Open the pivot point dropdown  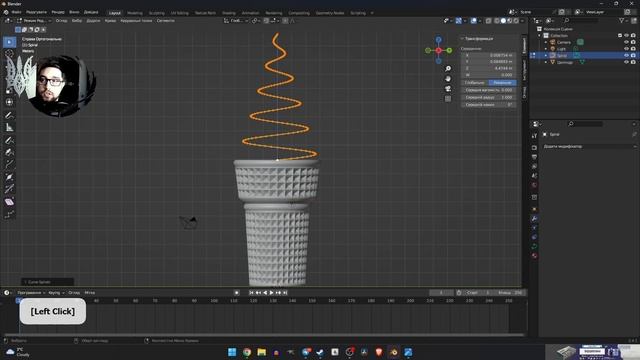pos(255,20)
